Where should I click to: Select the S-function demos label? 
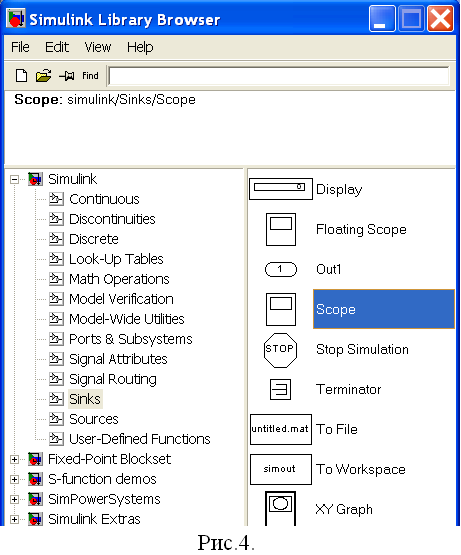[x=102, y=479]
